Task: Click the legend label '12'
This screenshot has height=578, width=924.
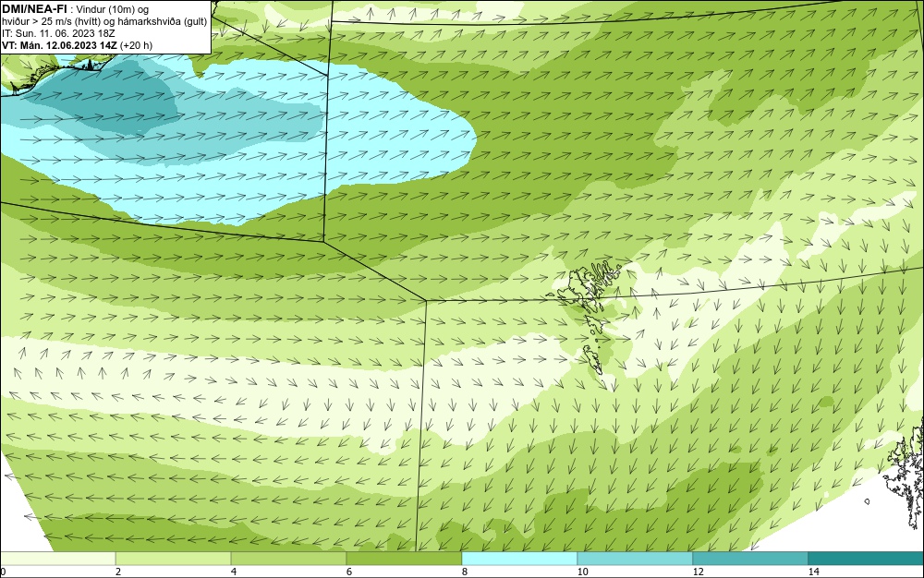Action: tap(699, 572)
